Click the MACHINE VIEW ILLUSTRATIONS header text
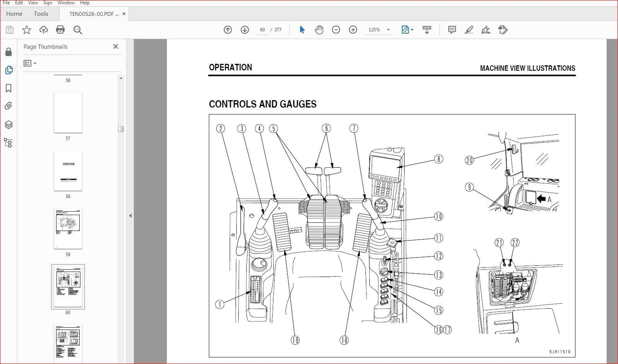This screenshot has height=364, width=618. tap(528, 68)
